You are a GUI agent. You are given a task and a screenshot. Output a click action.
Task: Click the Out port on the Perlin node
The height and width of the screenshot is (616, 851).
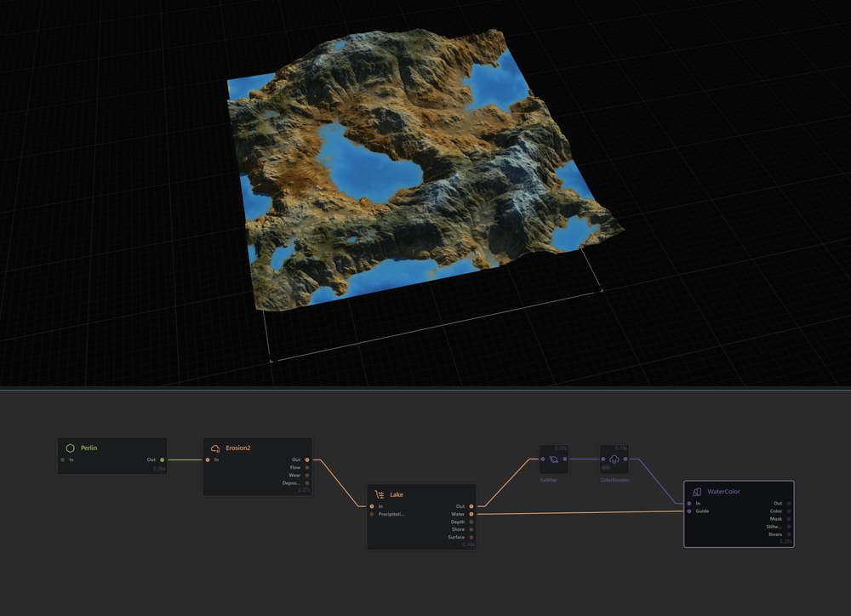point(160,460)
